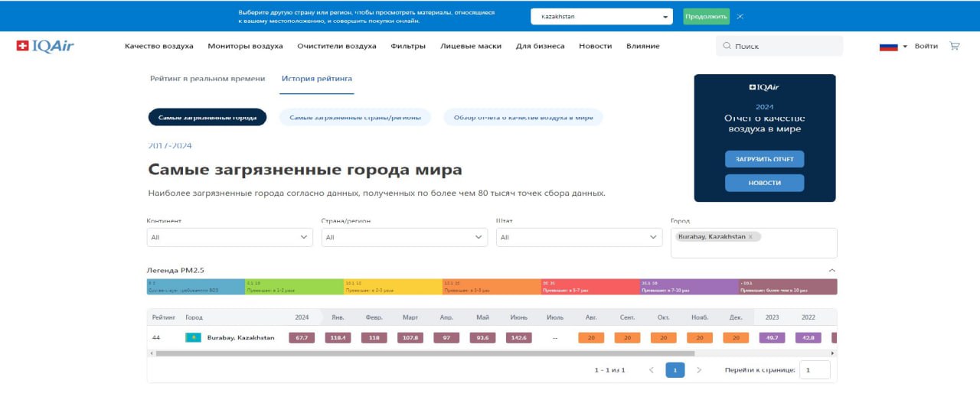Click the Kazakhstan flag in table row

point(193,338)
